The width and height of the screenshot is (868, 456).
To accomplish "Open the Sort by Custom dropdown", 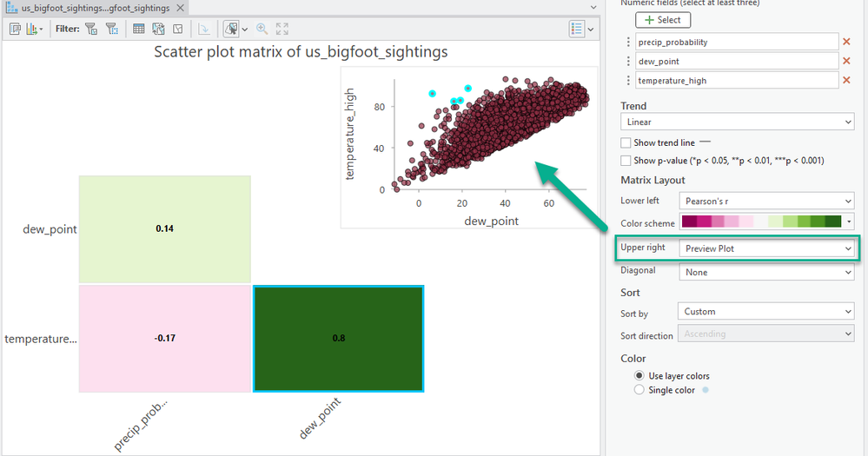I will (x=765, y=311).
